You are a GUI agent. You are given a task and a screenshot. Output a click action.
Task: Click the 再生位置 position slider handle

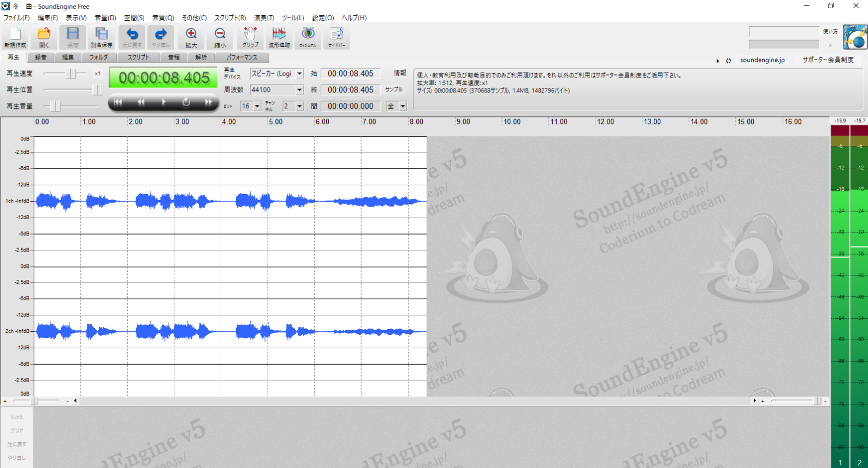[x=98, y=90]
